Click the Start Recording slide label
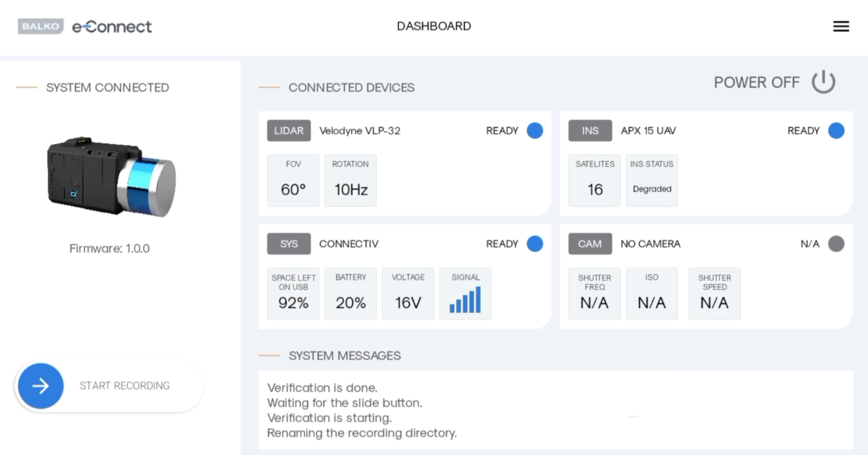 click(x=125, y=386)
